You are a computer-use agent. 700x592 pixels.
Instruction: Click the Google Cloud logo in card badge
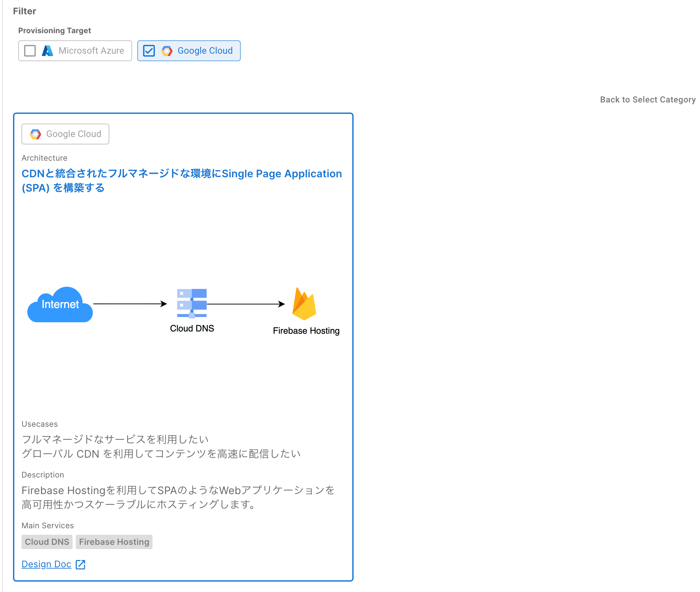pyautogui.click(x=35, y=134)
